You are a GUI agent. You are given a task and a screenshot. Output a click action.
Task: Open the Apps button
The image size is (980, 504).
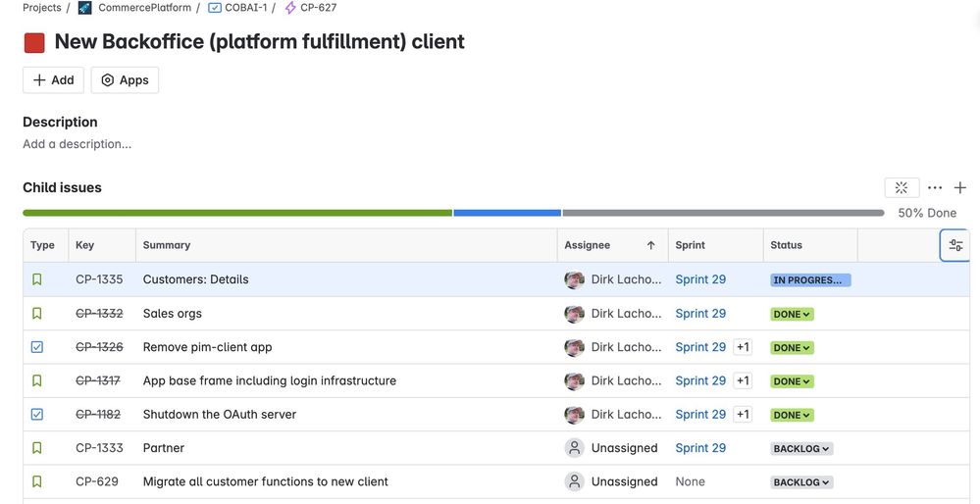tap(125, 80)
